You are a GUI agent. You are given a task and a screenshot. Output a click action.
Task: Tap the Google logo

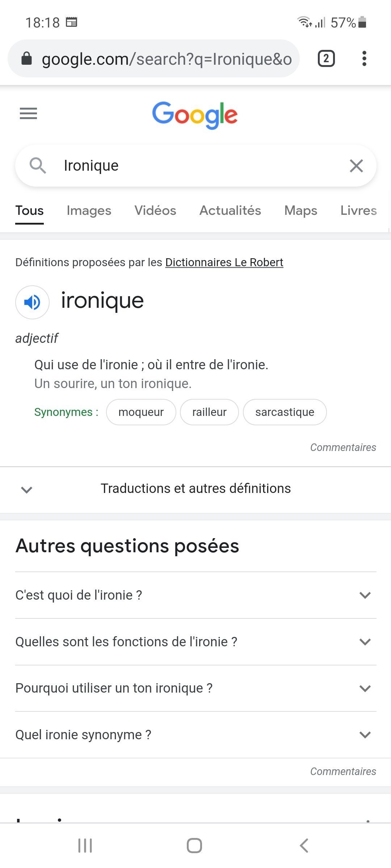point(195,115)
